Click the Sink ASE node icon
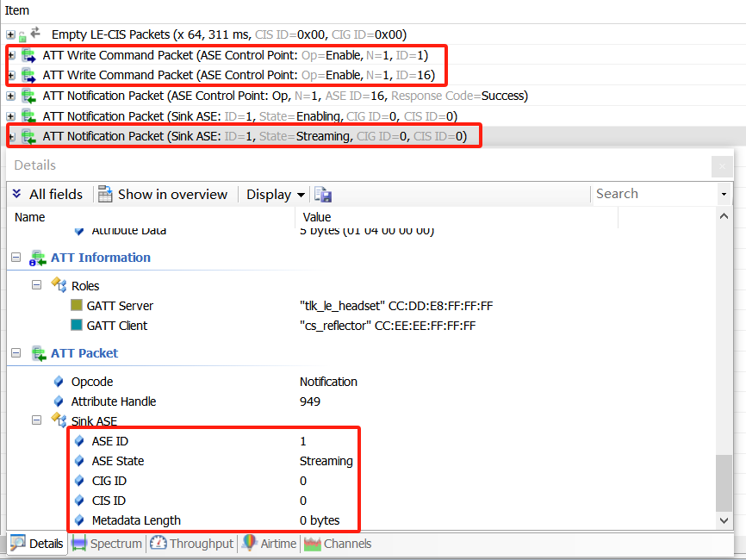Screen dimensions: 746x560 point(59,420)
